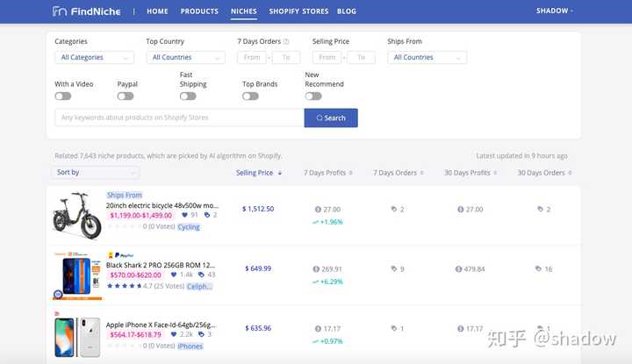The width and height of the screenshot is (632, 364).
Task: Open the HOME menu item
Action: click(x=157, y=11)
